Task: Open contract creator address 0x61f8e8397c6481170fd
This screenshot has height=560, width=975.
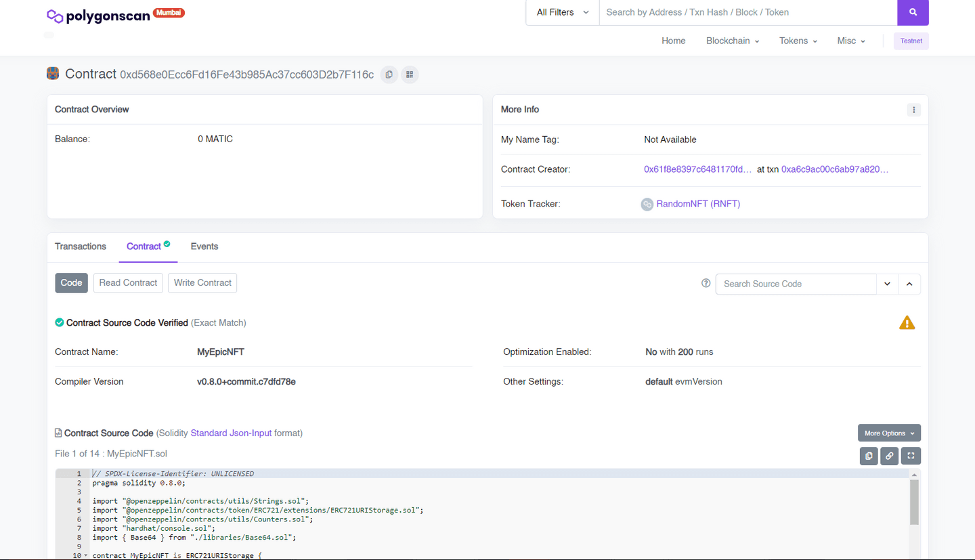Action: pos(697,169)
